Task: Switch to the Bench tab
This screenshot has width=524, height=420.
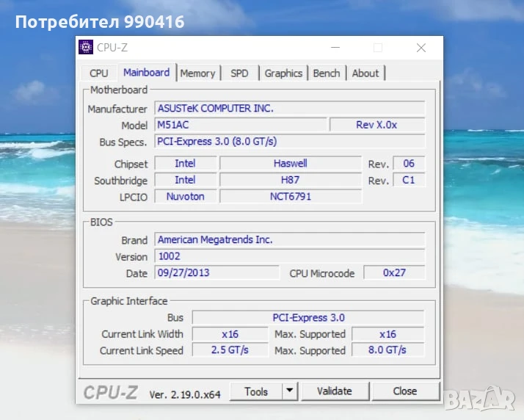Action: click(327, 73)
